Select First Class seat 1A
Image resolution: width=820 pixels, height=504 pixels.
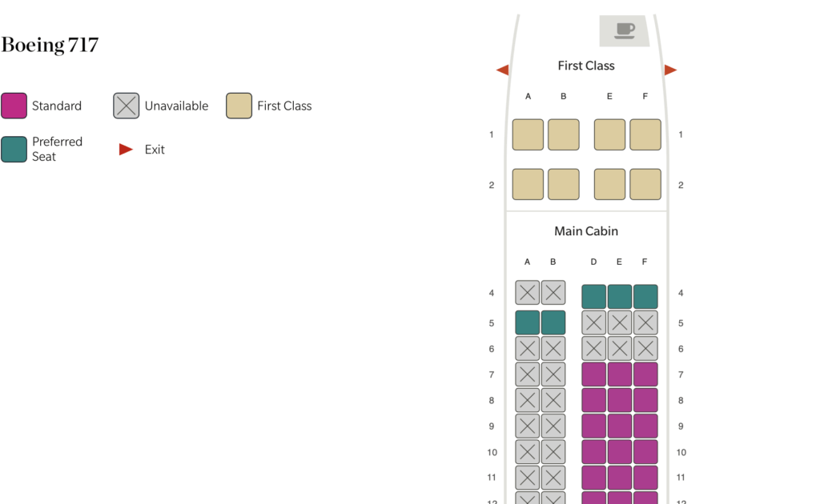528,134
